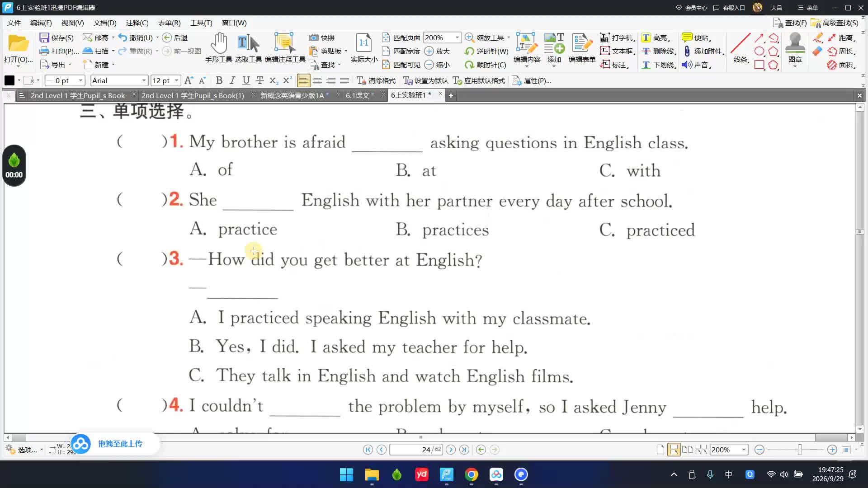Jump to the first page button
The image size is (868, 488).
[368, 450]
